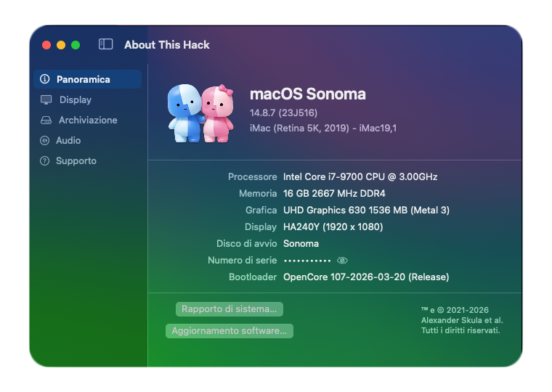Reveal serial number with eye icon
This screenshot has width=552, height=392.
[343, 260]
